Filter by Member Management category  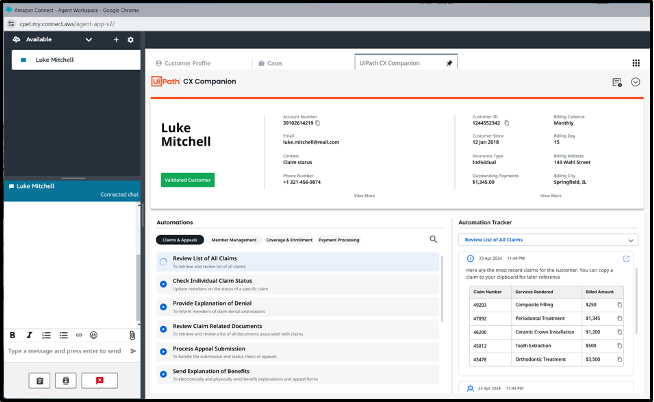tap(234, 240)
